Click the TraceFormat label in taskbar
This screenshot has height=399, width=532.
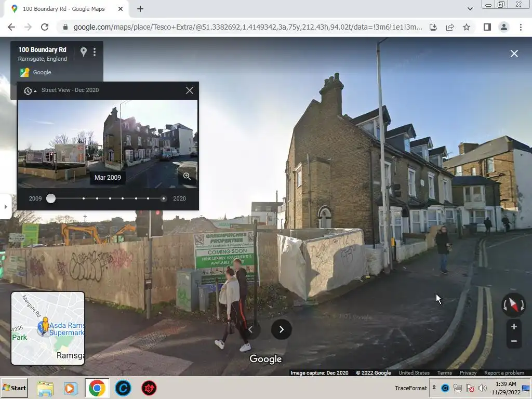(x=411, y=388)
